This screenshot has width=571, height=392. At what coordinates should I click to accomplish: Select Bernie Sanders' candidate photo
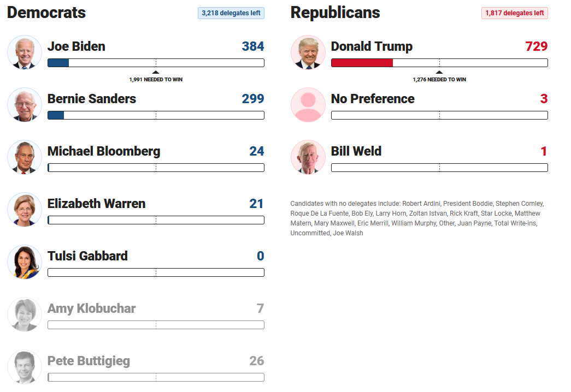(24, 105)
